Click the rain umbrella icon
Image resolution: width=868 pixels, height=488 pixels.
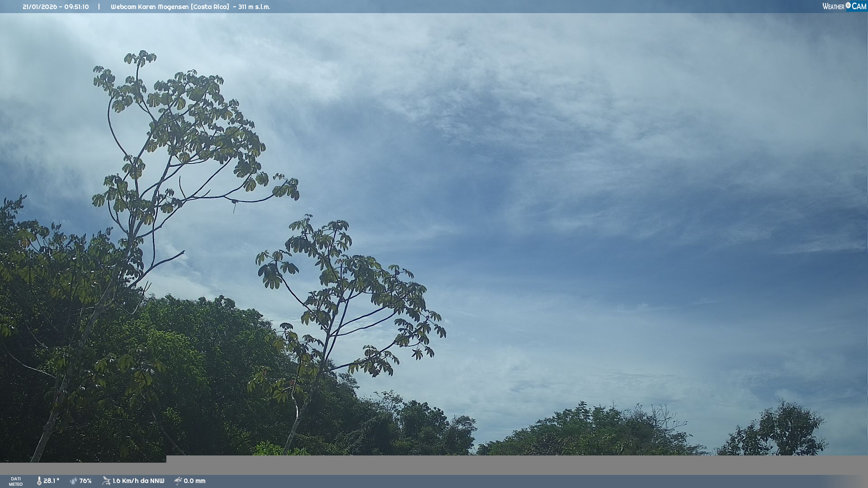tap(178, 481)
